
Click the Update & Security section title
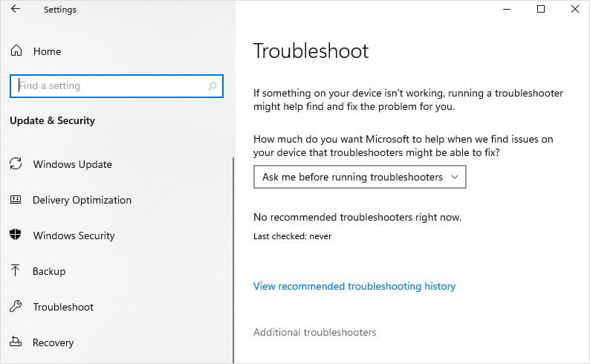tap(52, 120)
